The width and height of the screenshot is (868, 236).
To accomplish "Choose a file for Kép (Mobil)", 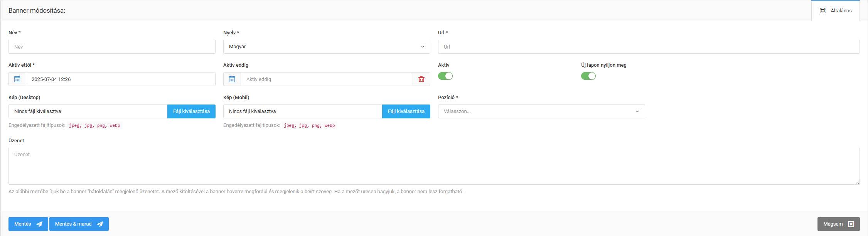I will coord(406,111).
